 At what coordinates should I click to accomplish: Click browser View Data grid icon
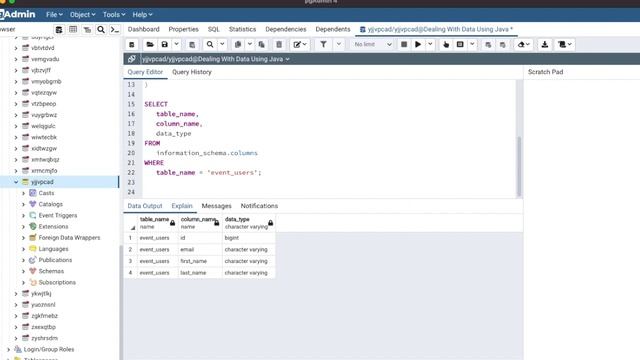coord(73,29)
